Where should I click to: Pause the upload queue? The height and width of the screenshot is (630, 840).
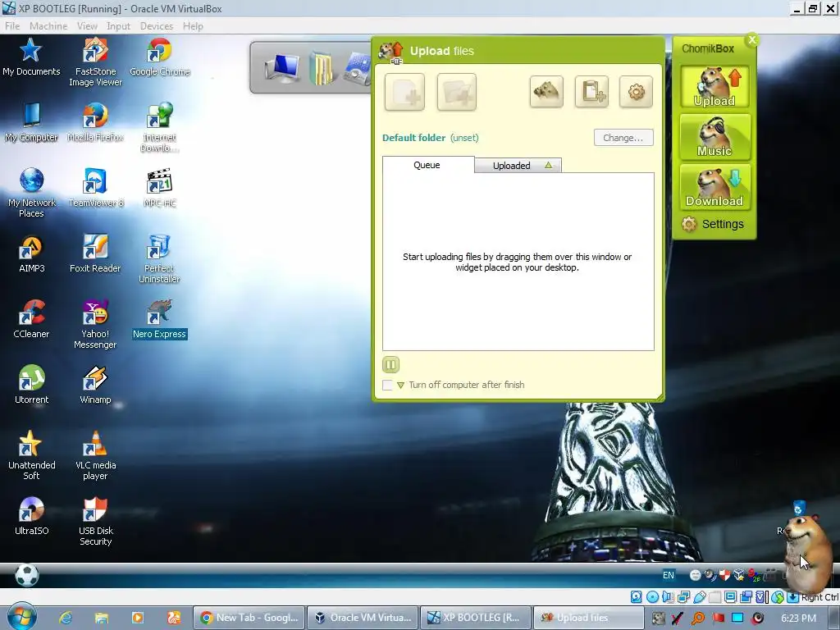pyautogui.click(x=390, y=365)
